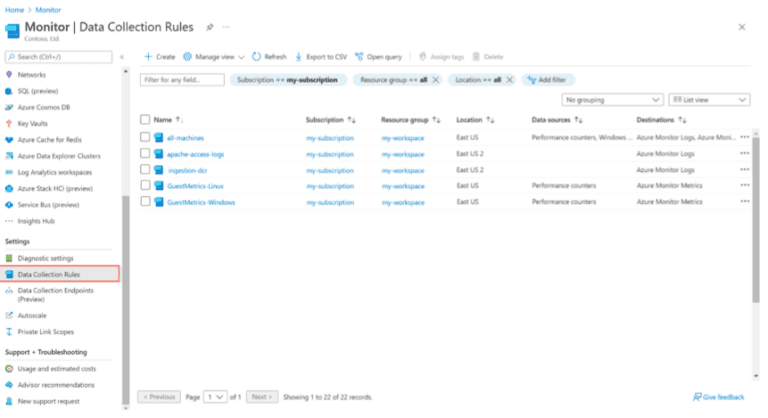Open the List view dropdown

(x=709, y=100)
